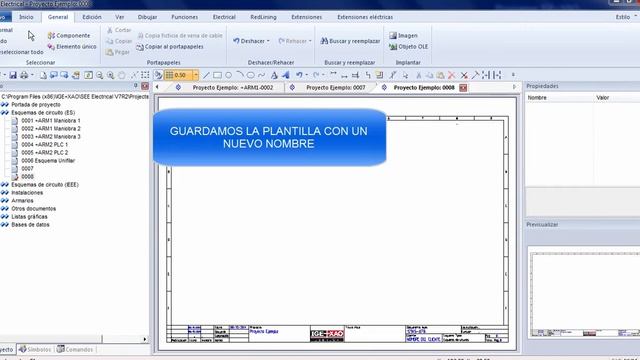Screen dimensions: 640x360
Task: Click the Undo arrow icon in the quick toolbar
Action: tap(299, 75)
